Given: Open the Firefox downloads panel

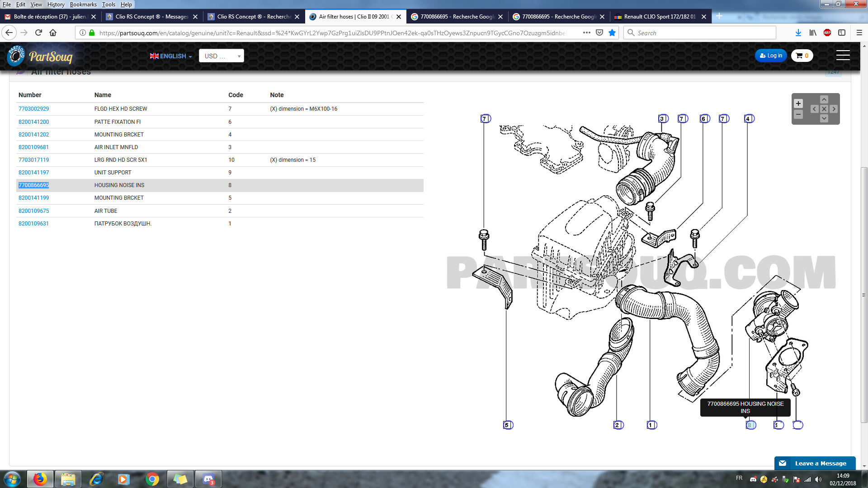Looking at the screenshot, I should pyautogui.click(x=798, y=33).
